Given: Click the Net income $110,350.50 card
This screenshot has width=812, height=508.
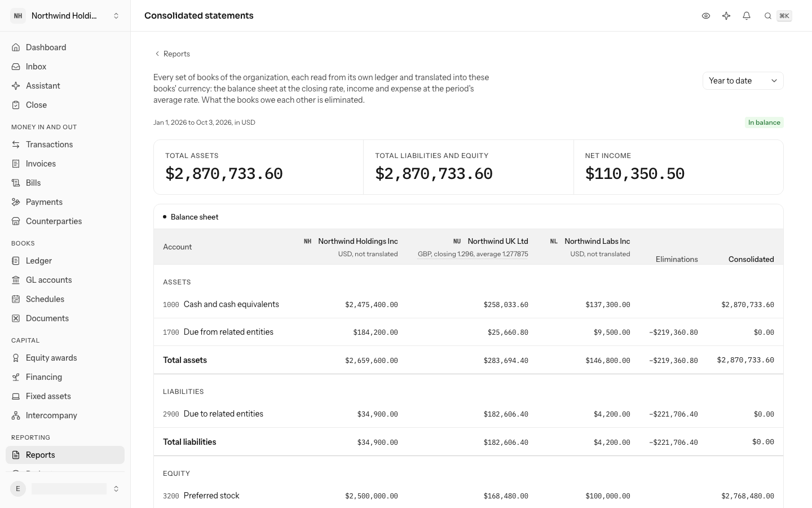Looking at the screenshot, I should [x=678, y=167].
